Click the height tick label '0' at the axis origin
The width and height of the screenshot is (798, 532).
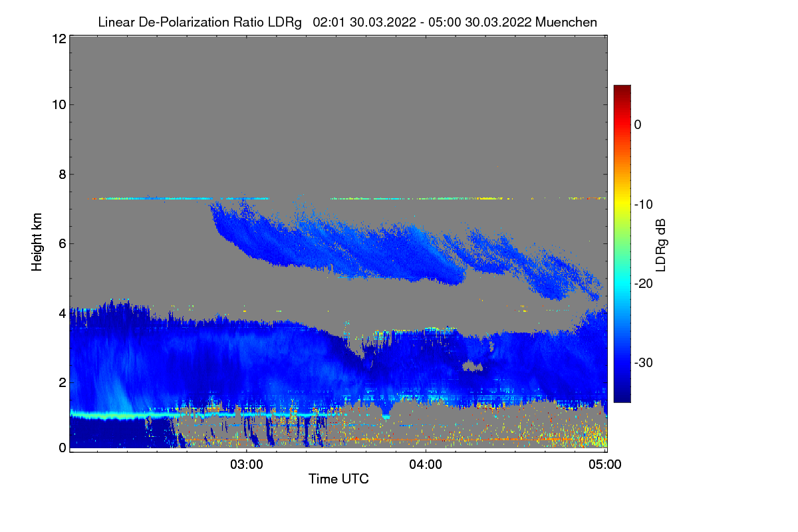[x=62, y=448]
